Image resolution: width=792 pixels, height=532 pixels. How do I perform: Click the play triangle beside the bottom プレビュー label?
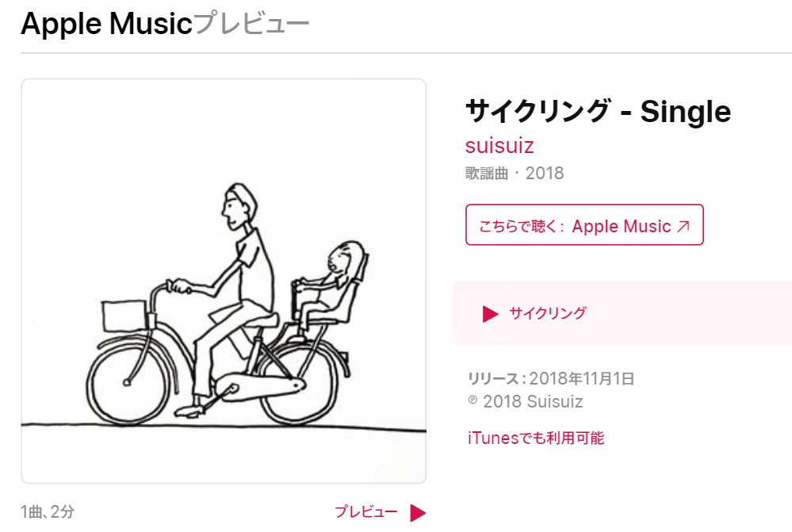[418, 513]
